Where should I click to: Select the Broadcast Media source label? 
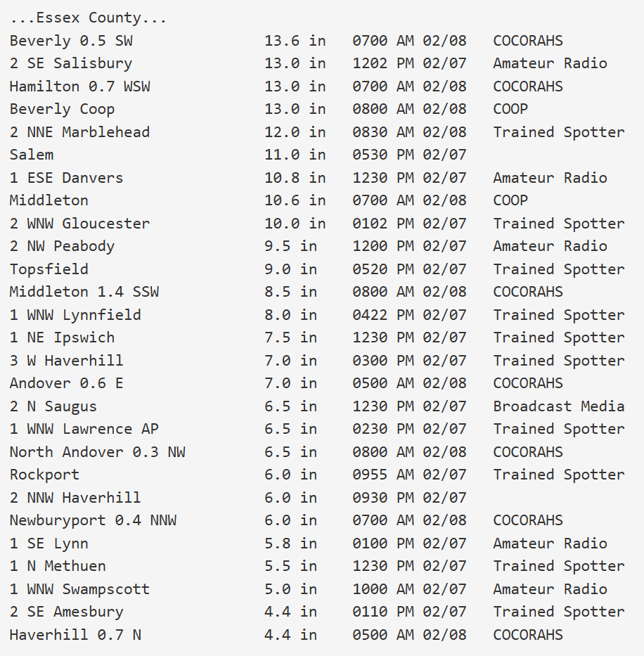(x=558, y=406)
